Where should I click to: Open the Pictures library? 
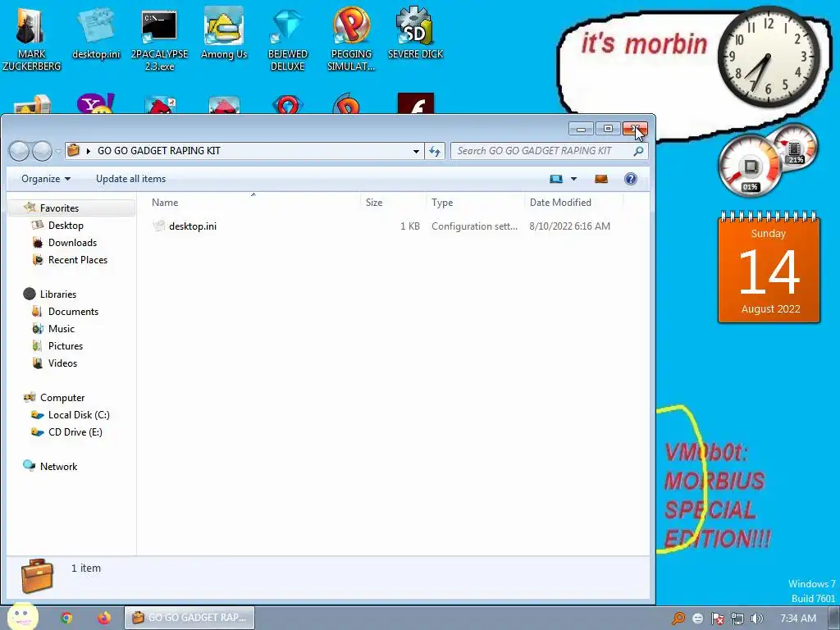[66, 345]
